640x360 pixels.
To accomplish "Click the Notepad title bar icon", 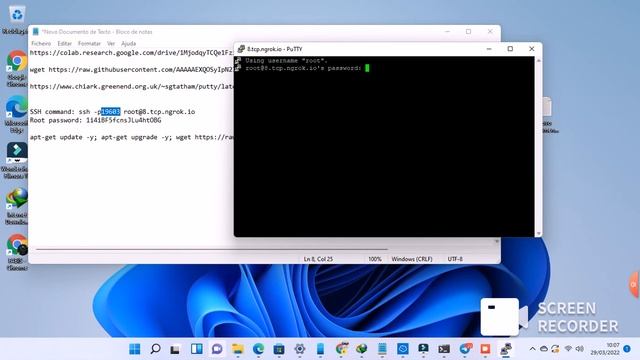I will (36, 31).
